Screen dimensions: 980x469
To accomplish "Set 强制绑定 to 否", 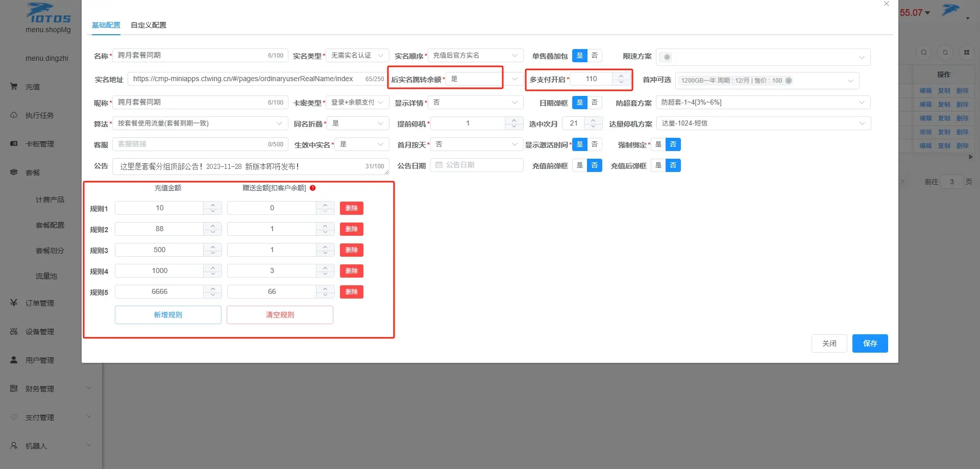I will (x=673, y=144).
